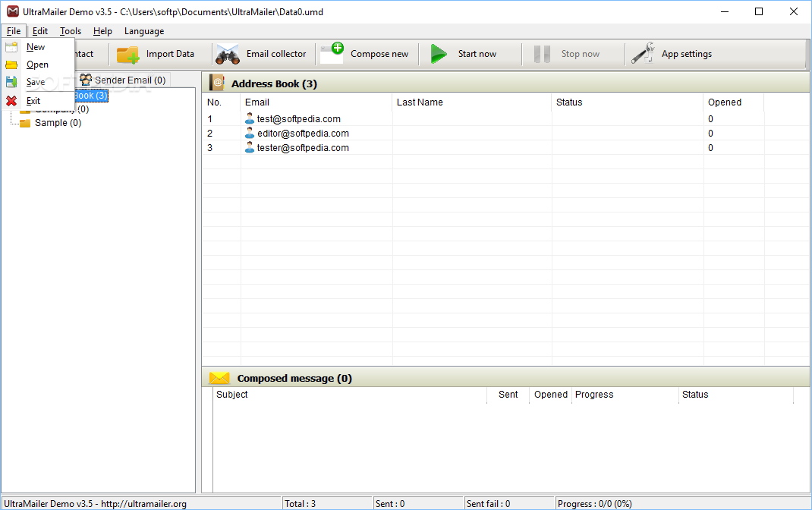Click the UltraMailer app icon in title bar
This screenshot has width=812, height=510.
(x=12, y=11)
